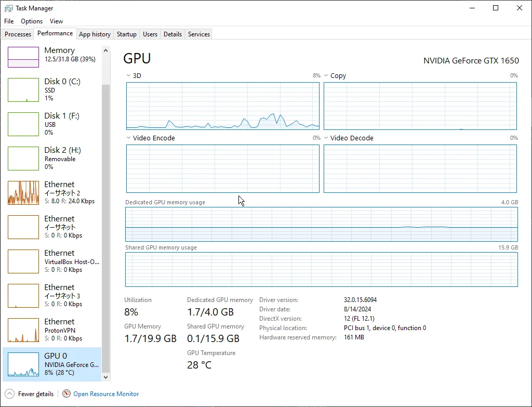Click the sidebar scrollbar up arrow
Image resolution: width=532 pixels, height=407 pixels.
106,51
